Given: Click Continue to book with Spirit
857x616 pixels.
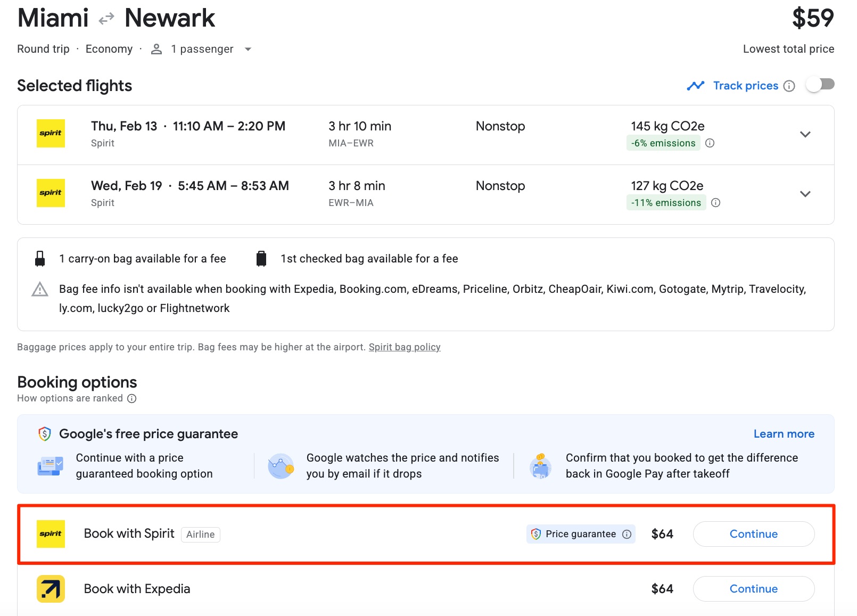Looking at the screenshot, I should tap(753, 534).
